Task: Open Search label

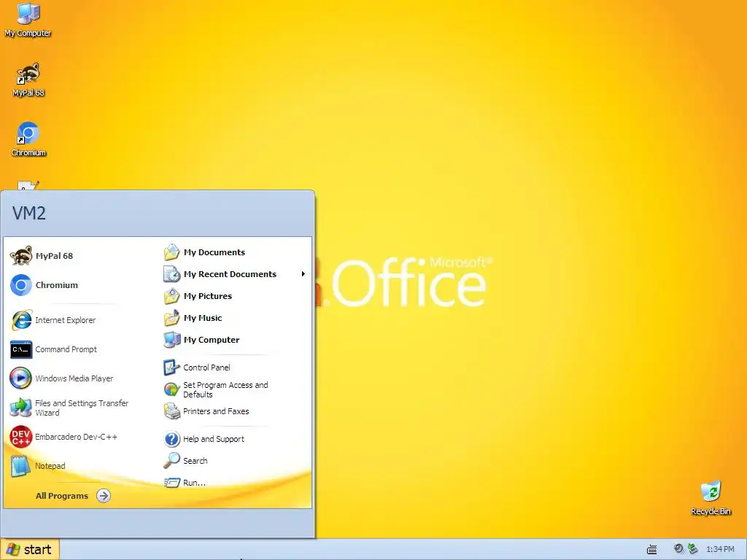Action: pos(196,461)
